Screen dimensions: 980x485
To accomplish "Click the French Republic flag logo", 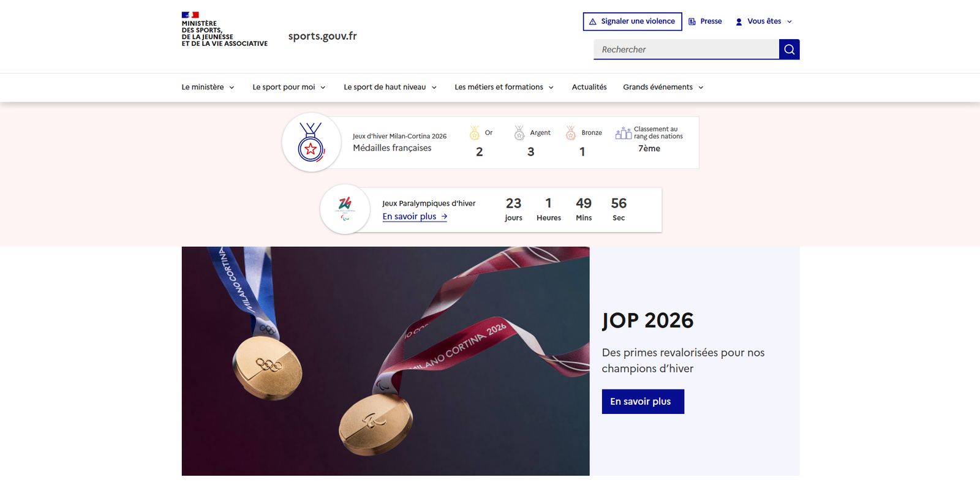I will (190, 15).
